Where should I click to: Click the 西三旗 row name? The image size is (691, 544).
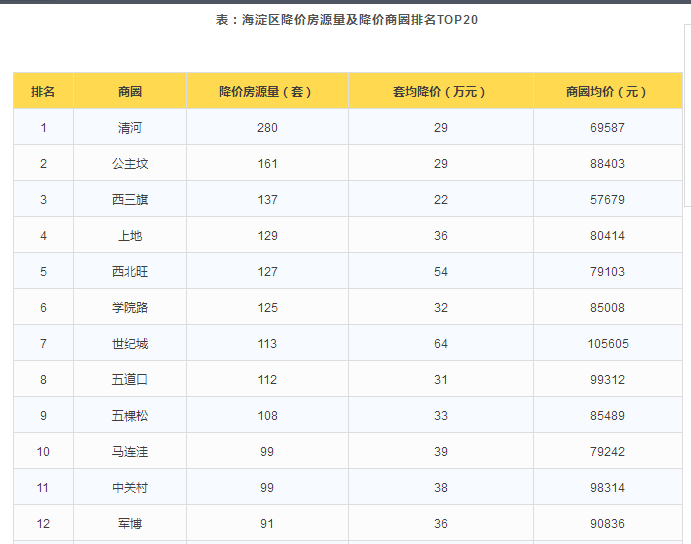[x=130, y=199]
